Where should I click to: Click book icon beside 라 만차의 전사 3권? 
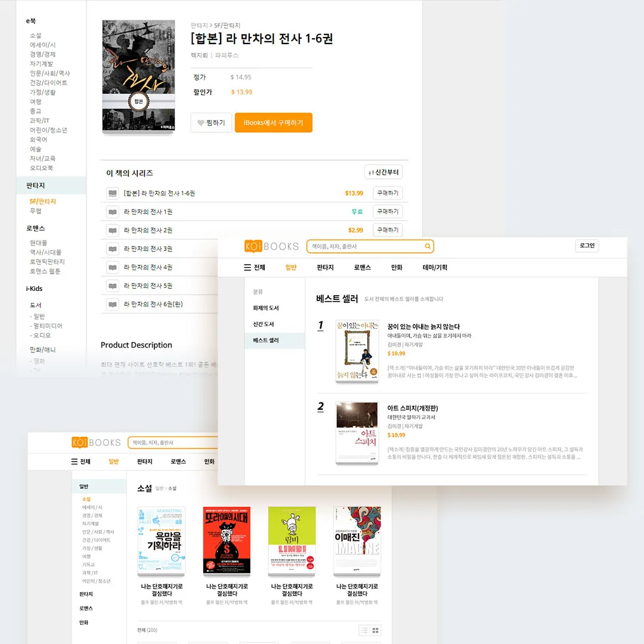113,249
